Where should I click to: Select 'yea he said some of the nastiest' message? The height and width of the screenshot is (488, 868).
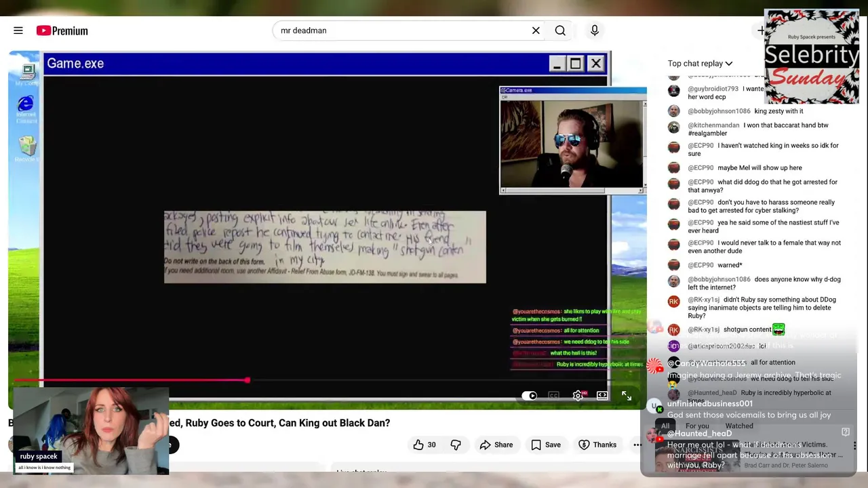coord(763,227)
